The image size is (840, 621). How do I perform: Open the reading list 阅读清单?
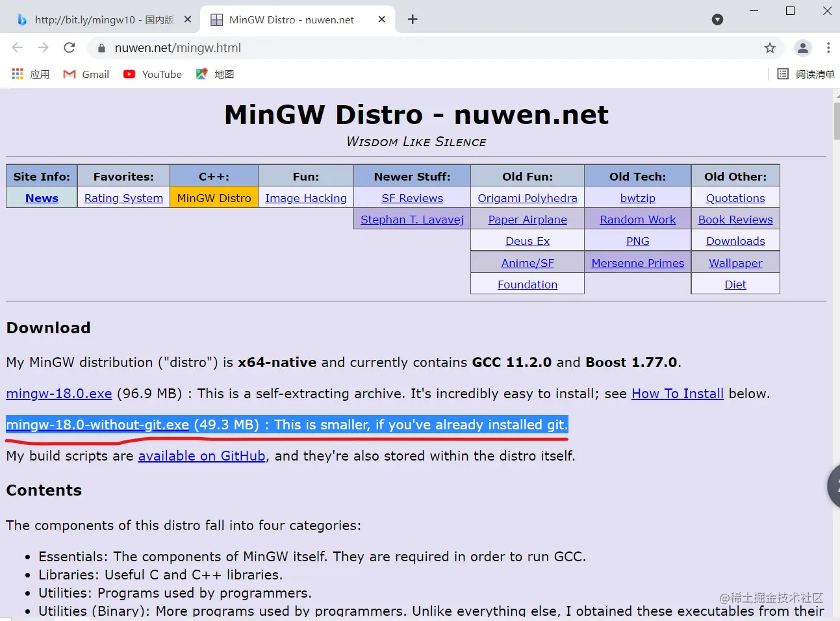(806, 74)
